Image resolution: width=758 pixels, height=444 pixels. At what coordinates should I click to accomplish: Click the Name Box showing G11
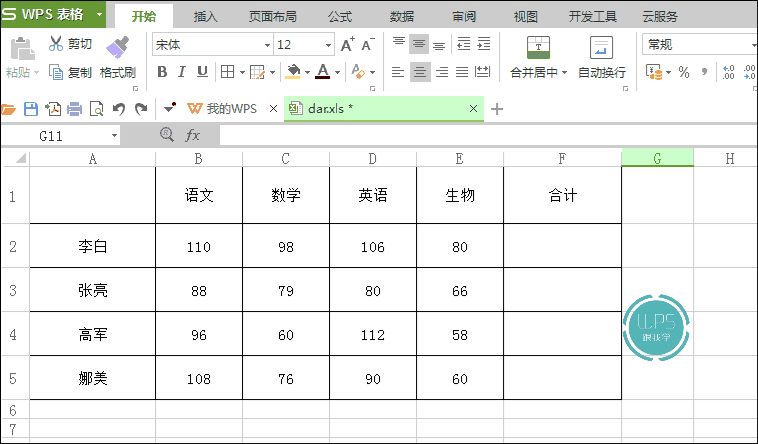pos(60,135)
